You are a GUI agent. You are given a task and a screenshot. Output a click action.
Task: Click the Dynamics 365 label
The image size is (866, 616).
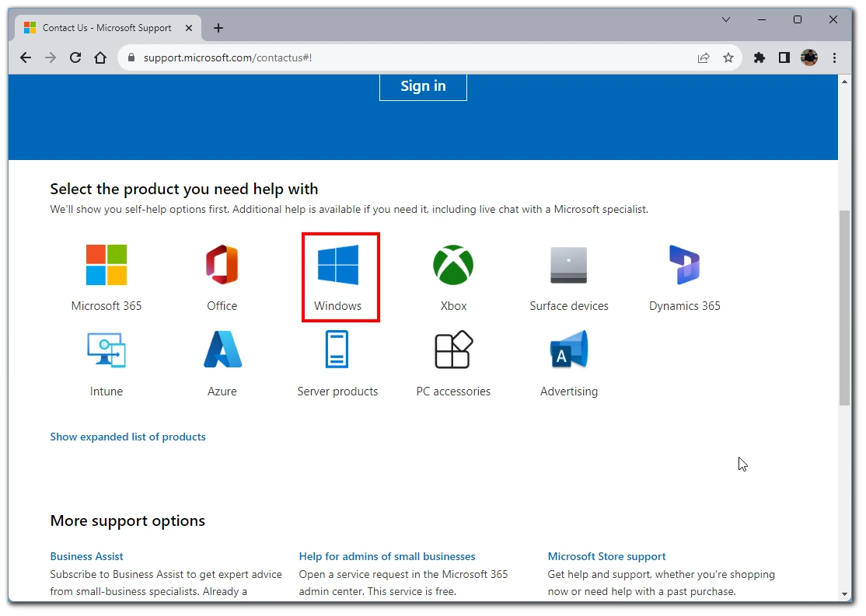[685, 306]
